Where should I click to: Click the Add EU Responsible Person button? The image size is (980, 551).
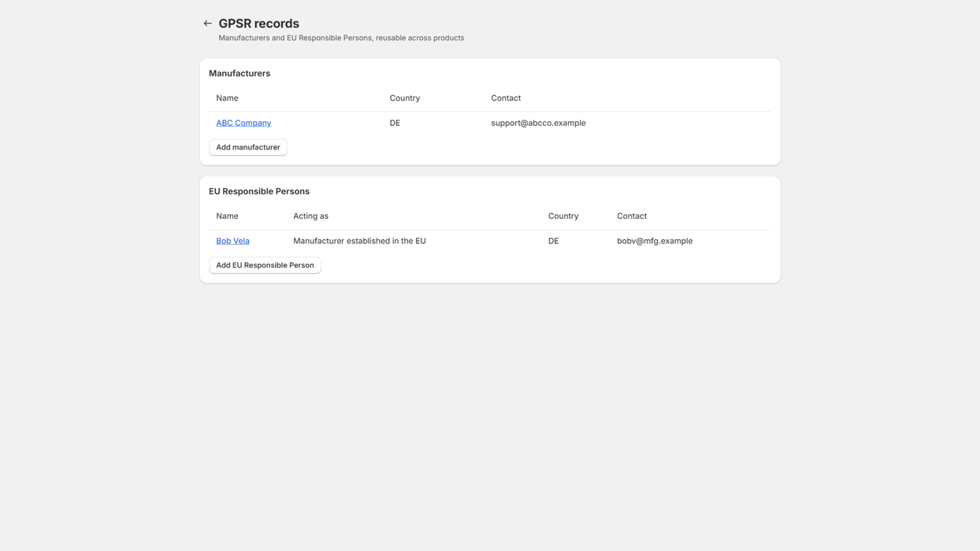point(265,265)
